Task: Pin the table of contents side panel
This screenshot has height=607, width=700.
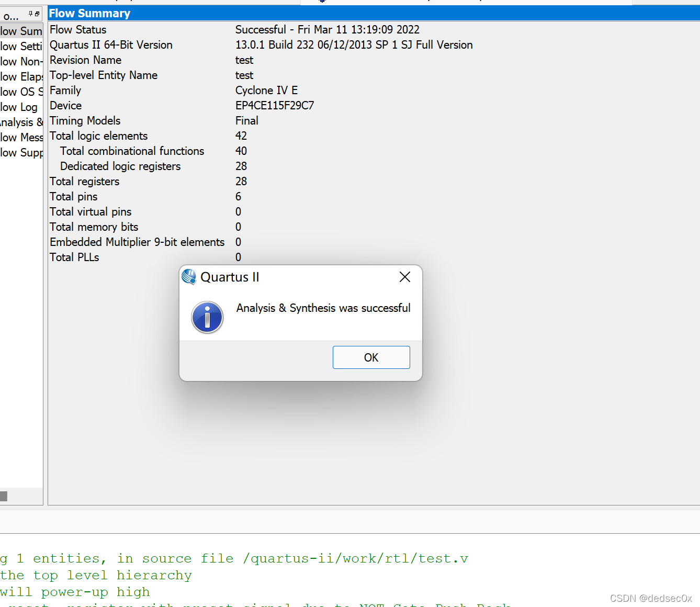Action: click(31, 14)
